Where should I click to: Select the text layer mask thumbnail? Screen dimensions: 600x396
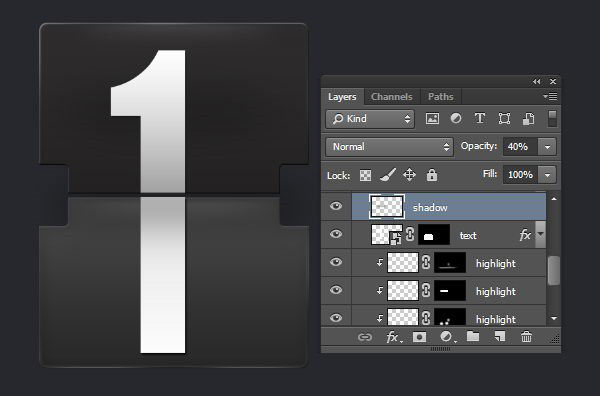pyautogui.click(x=434, y=235)
